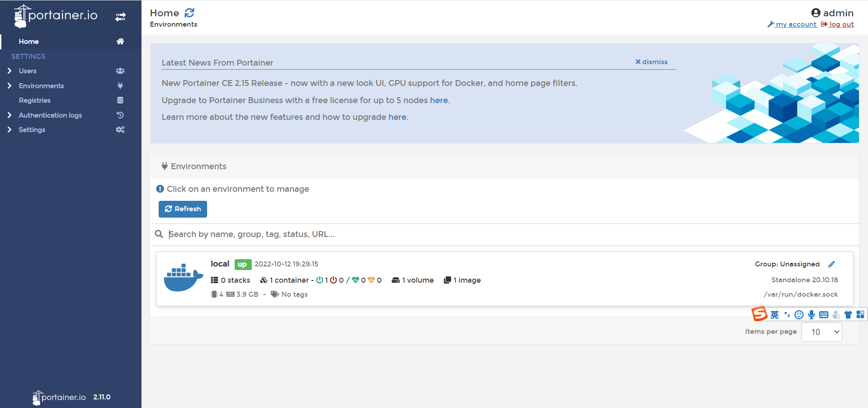Click the green running containers power icon
The width and height of the screenshot is (868, 408).
320,280
